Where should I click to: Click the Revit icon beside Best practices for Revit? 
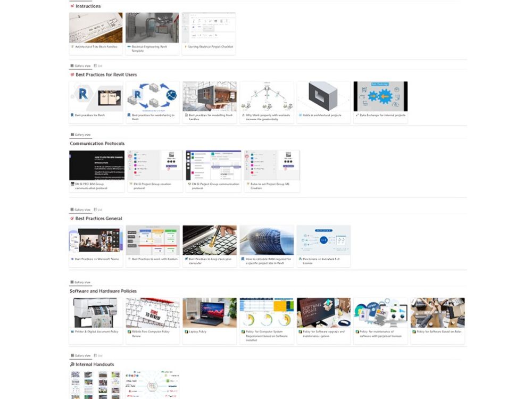(72, 115)
